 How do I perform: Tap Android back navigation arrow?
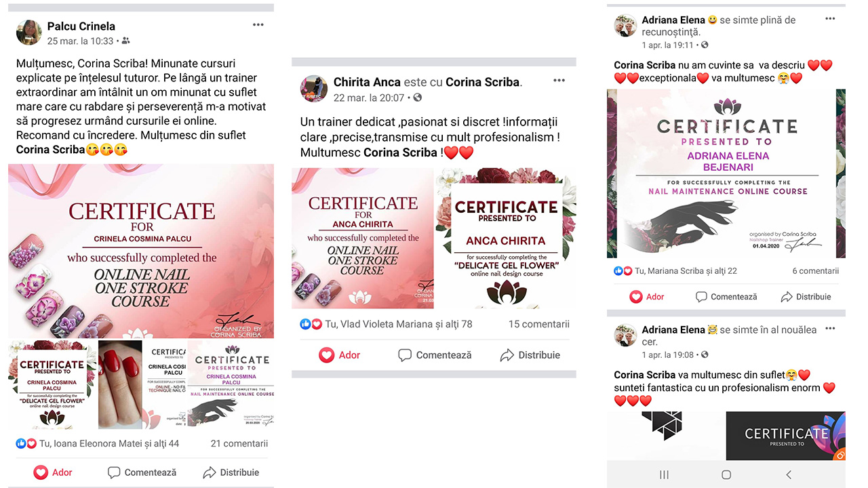click(788, 474)
